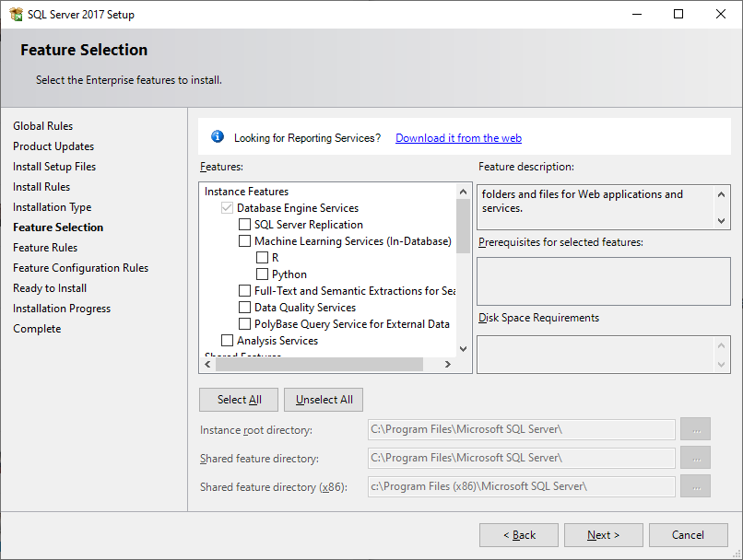Image resolution: width=743 pixels, height=560 pixels.
Task: Click the Instance root directory field
Action: 521,429
